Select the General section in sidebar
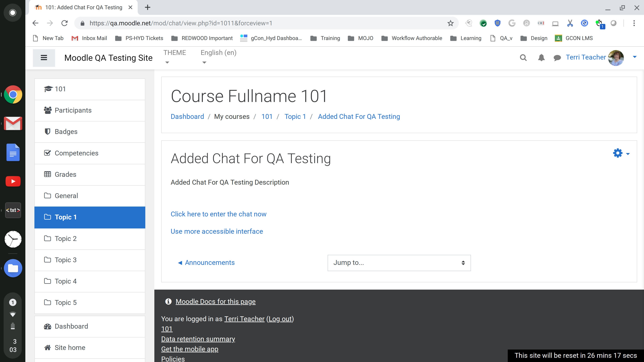 point(90,196)
